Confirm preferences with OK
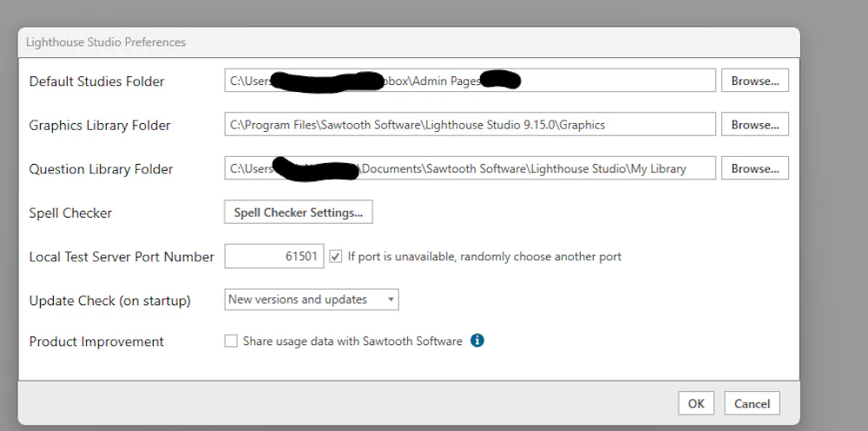 click(x=696, y=403)
